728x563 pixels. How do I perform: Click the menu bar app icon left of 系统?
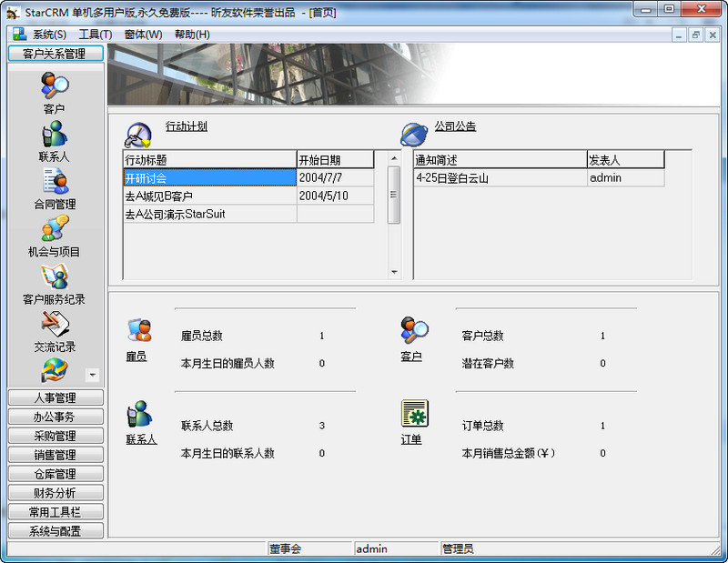(19, 34)
